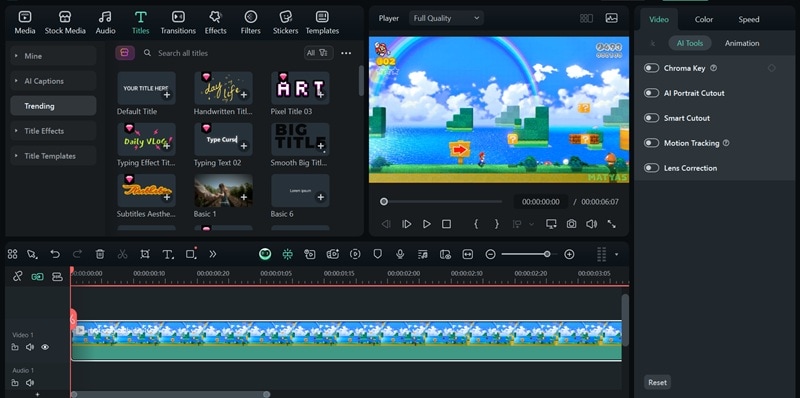Toggle the Lens Correction switch
Screen dimensions: 800x398
[x=651, y=168]
